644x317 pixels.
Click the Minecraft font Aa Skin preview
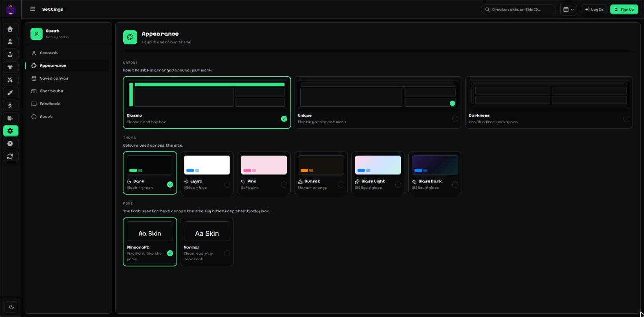click(150, 231)
